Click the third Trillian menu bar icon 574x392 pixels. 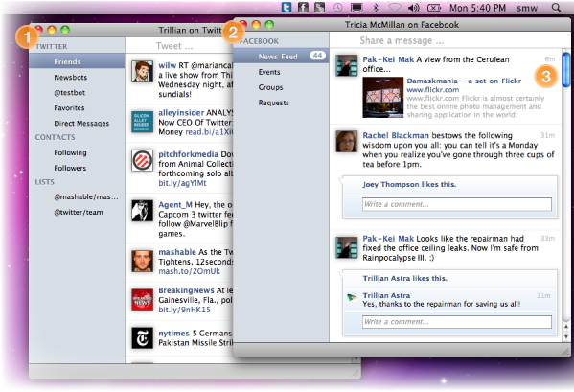319,7
